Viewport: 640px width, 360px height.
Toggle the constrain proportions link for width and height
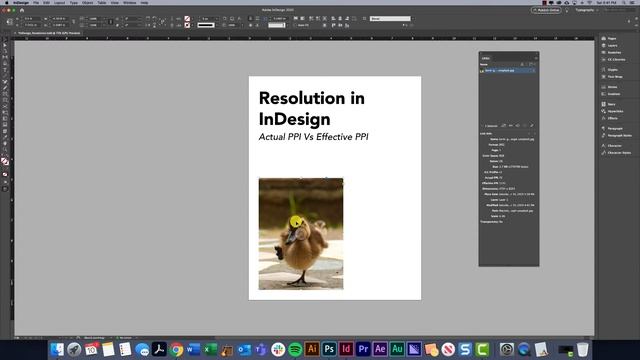pos(73,22)
